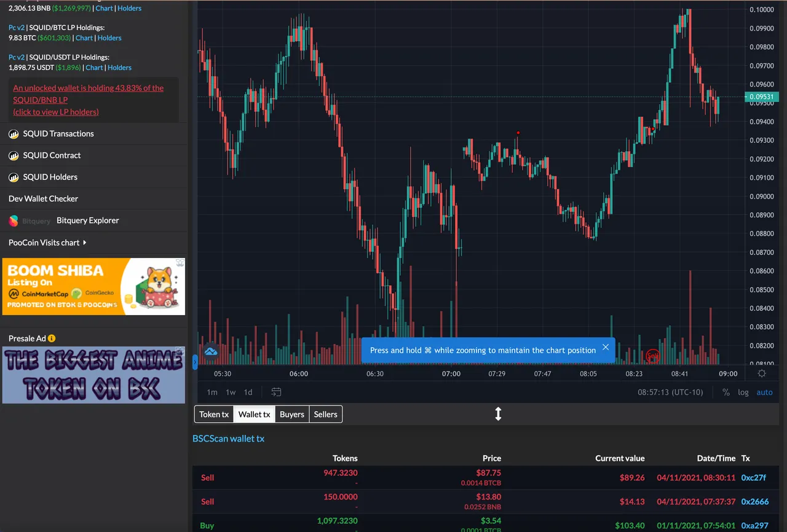Click the Tokens column header
The height and width of the screenshot is (532, 787).
(345, 458)
